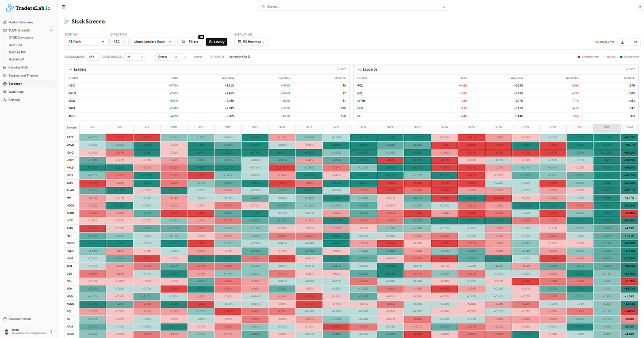
Task: Click the search submit arrow icon
Action: pos(444,7)
